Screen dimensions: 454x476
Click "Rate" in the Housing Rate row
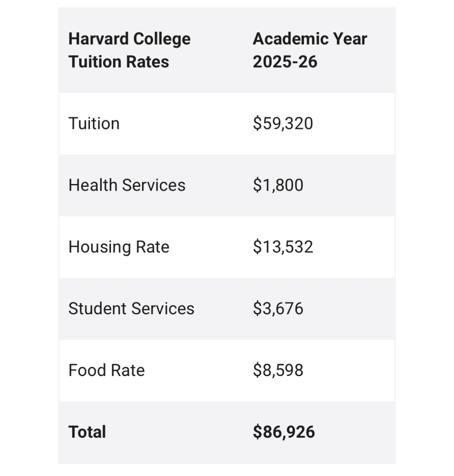(x=153, y=247)
